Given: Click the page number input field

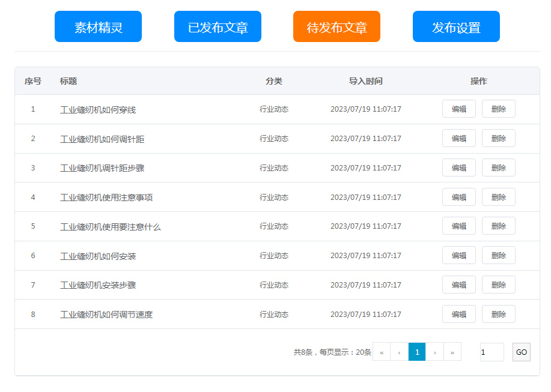Looking at the screenshot, I should [x=492, y=352].
